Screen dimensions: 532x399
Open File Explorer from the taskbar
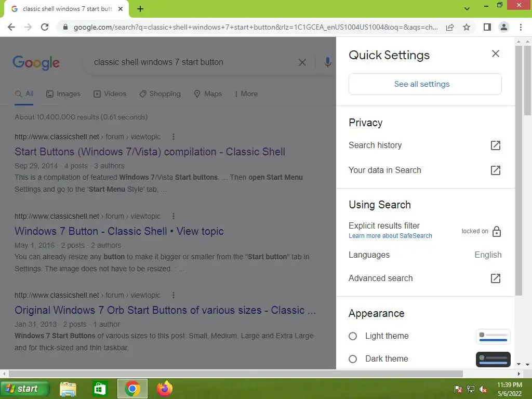(x=68, y=389)
